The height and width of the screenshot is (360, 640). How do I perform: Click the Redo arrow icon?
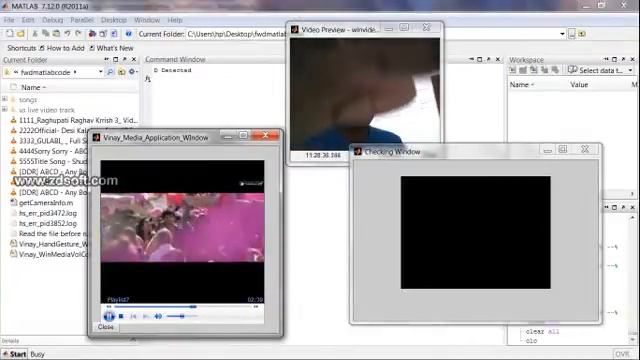[x=78, y=33]
